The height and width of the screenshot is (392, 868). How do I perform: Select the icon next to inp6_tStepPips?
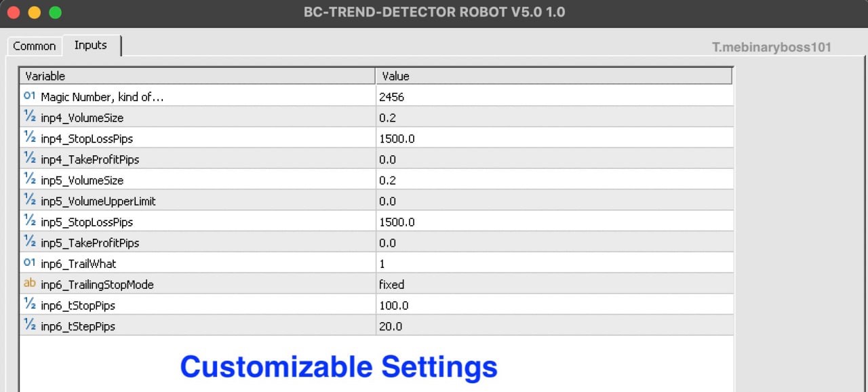point(29,326)
